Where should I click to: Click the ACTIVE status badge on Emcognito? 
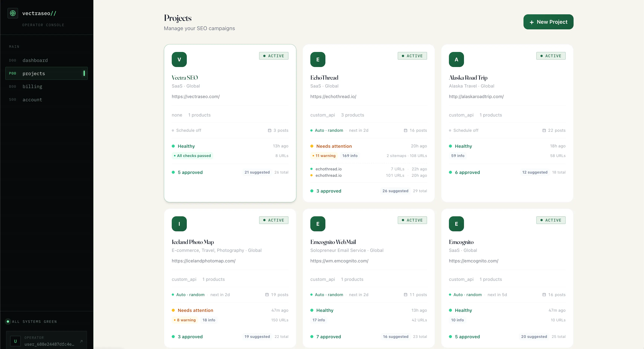[551, 220]
